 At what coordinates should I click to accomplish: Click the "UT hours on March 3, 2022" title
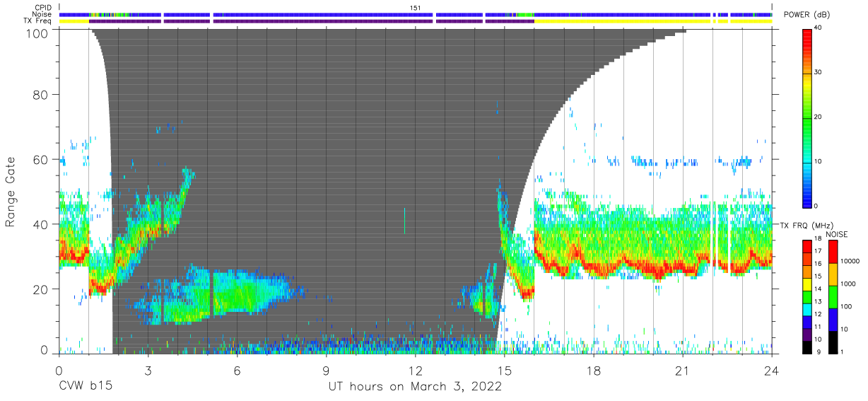point(415,387)
